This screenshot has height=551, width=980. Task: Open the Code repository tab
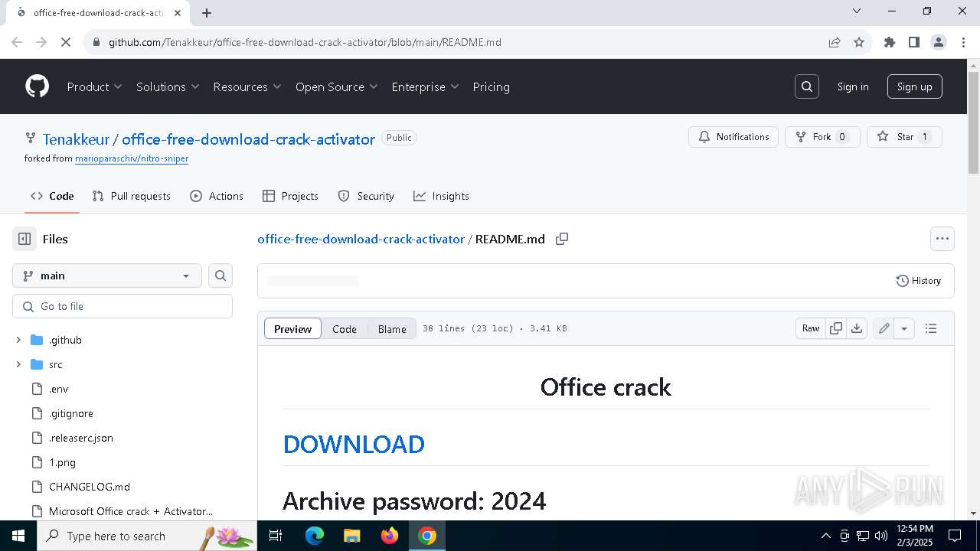click(52, 196)
